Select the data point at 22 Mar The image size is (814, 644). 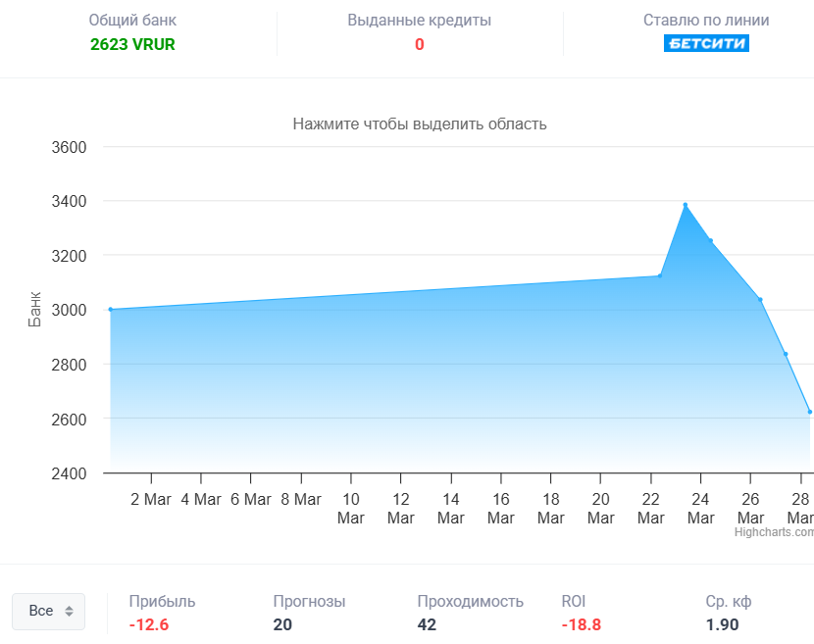click(x=659, y=275)
